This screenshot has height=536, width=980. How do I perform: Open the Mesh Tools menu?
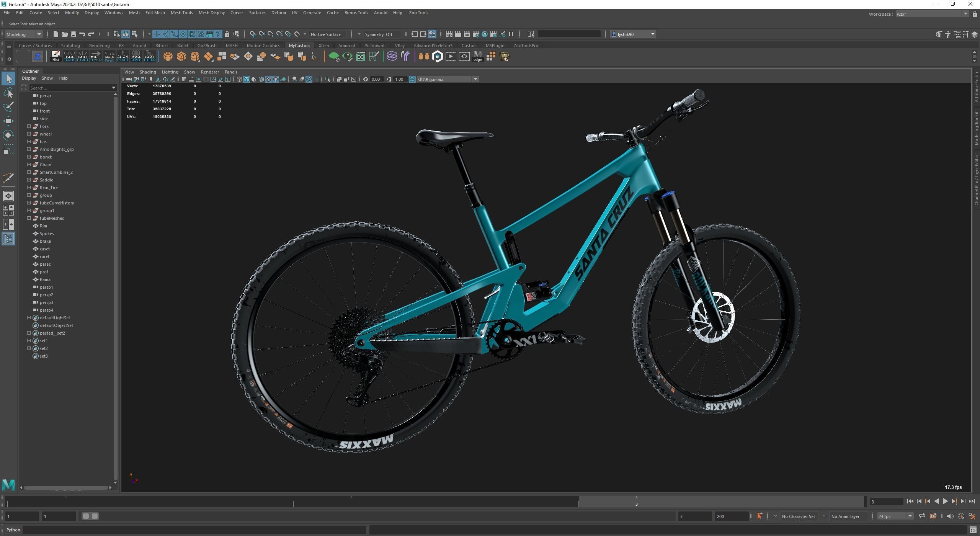click(x=181, y=13)
